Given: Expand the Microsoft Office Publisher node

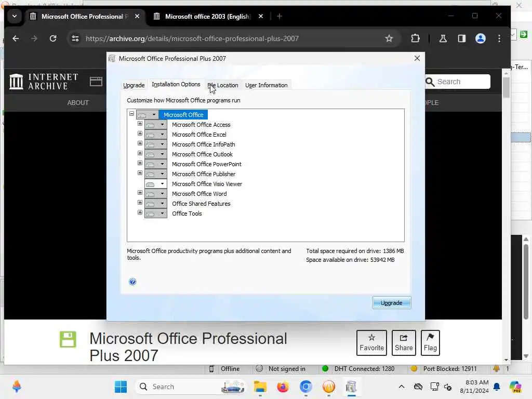Looking at the screenshot, I should pyautogui.click(x=140, y=173).
